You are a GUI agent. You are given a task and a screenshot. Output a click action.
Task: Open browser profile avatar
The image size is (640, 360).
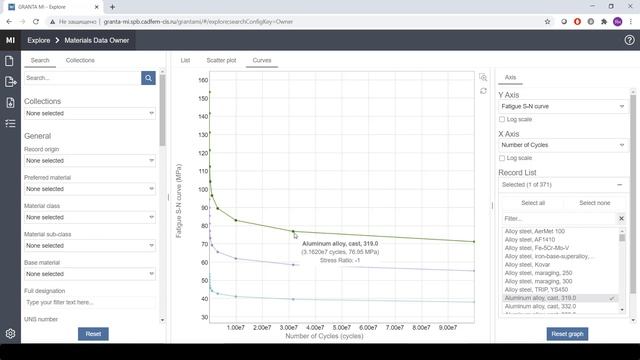coord(618,22)
